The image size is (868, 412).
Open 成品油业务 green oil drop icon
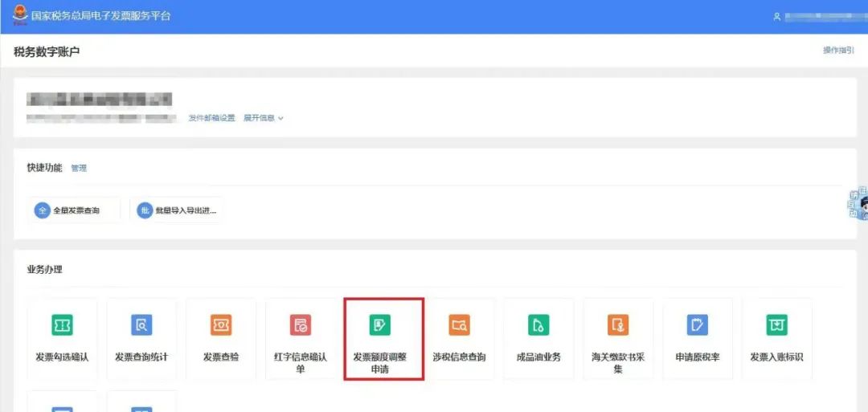[x=538, y=325]
